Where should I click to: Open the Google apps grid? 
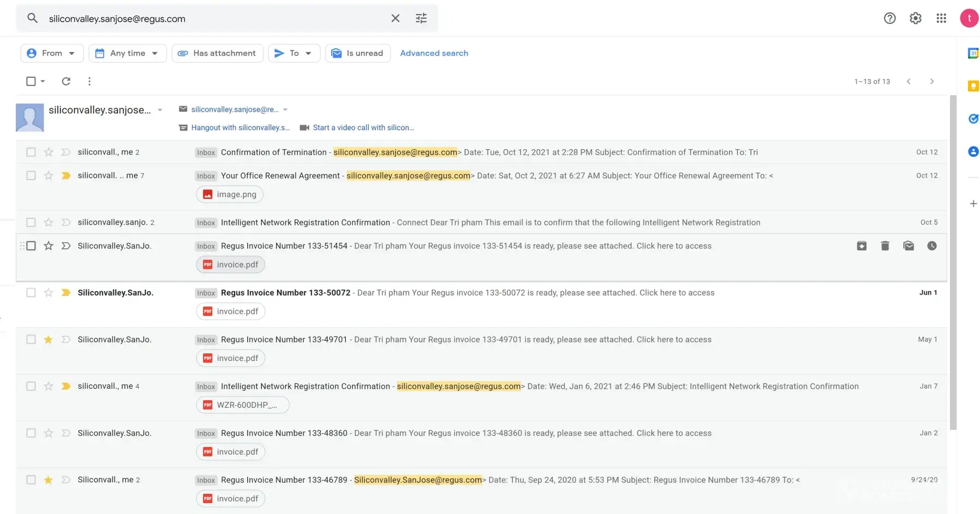tap(941, 19)
